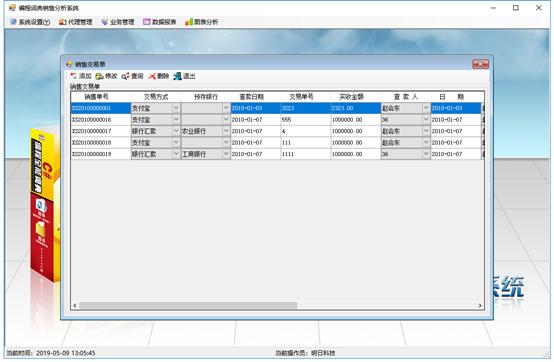Click the red 删除 (delete) icon
554x362 pixels.
coord(152,76)
